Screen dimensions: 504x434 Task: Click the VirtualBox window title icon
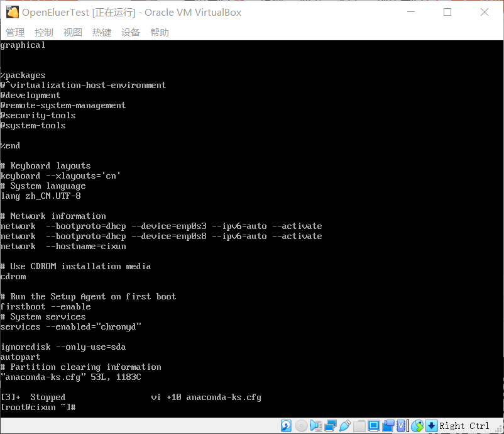point(13,12)
